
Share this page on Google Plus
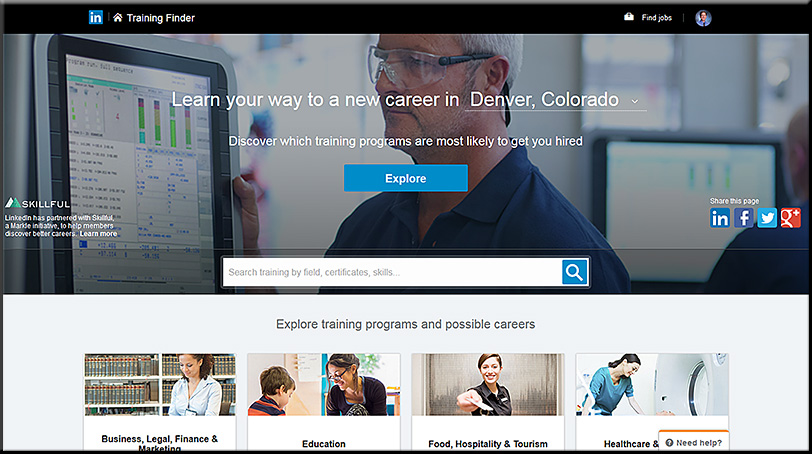791,218
